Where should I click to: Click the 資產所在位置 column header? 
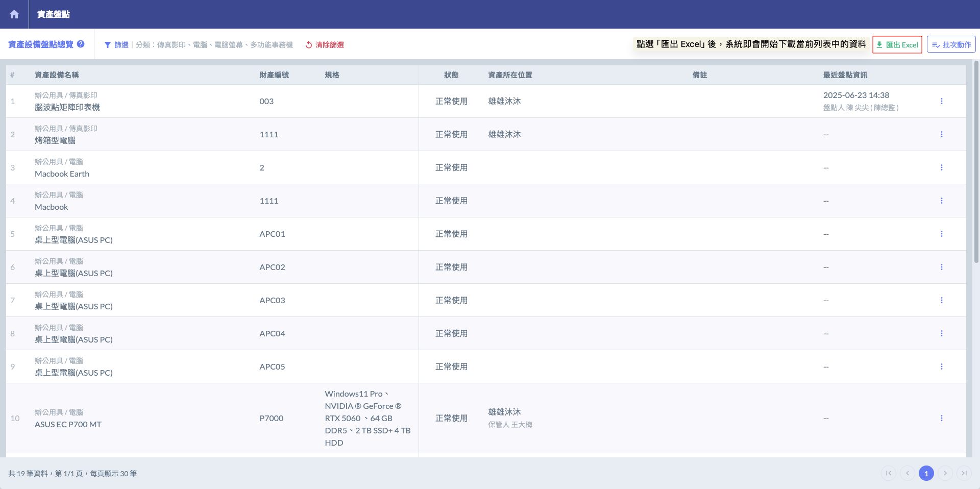point(510,75)
